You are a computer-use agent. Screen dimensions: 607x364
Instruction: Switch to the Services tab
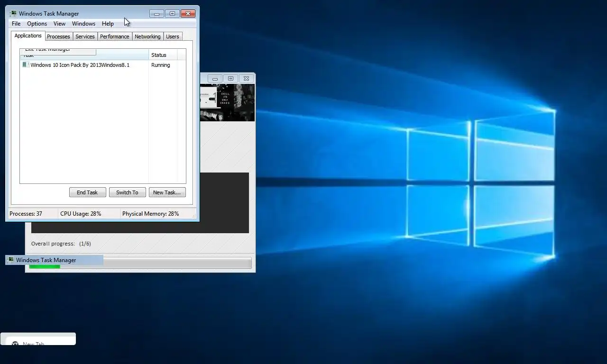pyautogui.click(x=85, y=36)
